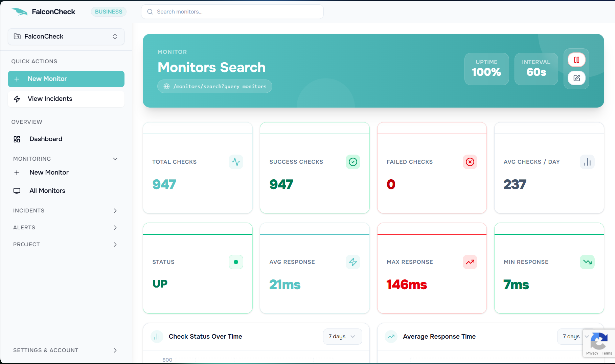Click the View Incidents quick action button
Screen dimensions: 615x364
coord(66,99)
